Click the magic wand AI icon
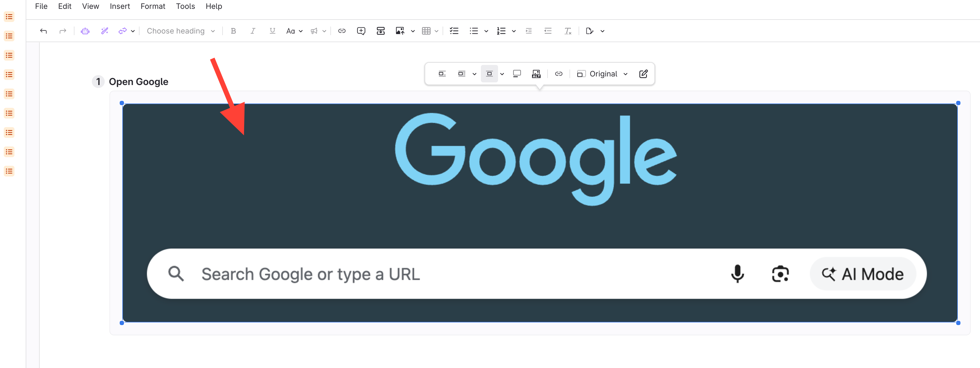This screenshot has width=980, height=368. pyautogui.click(x=105, y=31)
